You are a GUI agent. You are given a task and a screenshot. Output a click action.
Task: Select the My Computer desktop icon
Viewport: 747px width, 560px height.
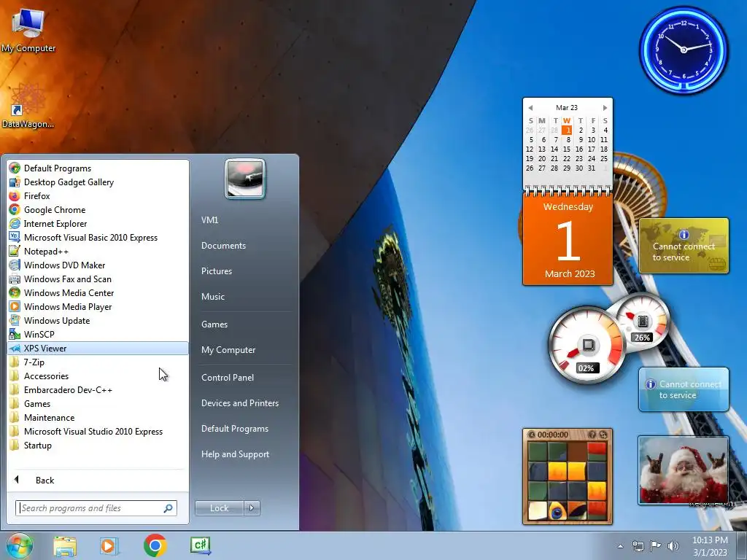(28, 29)
